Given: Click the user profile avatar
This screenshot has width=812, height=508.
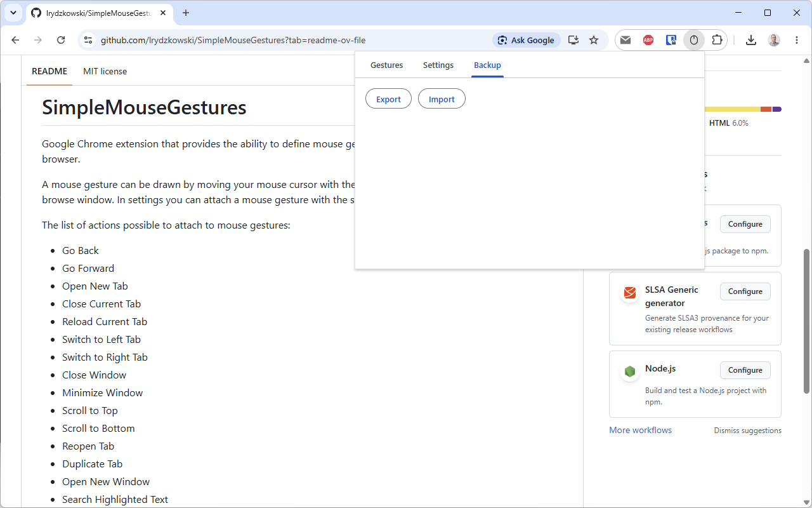Looking at the screenshot, I should (774, 40).
